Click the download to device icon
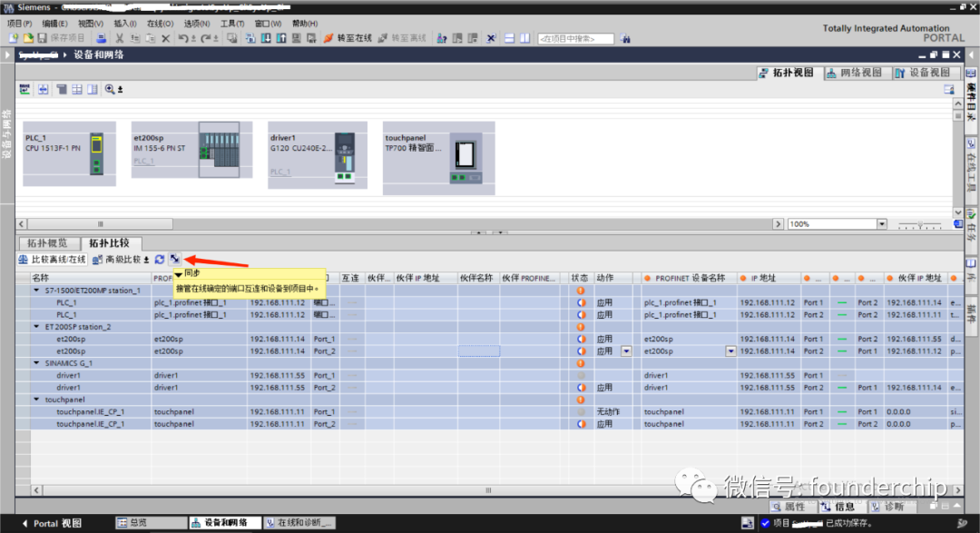 click(x=266, y=38)
